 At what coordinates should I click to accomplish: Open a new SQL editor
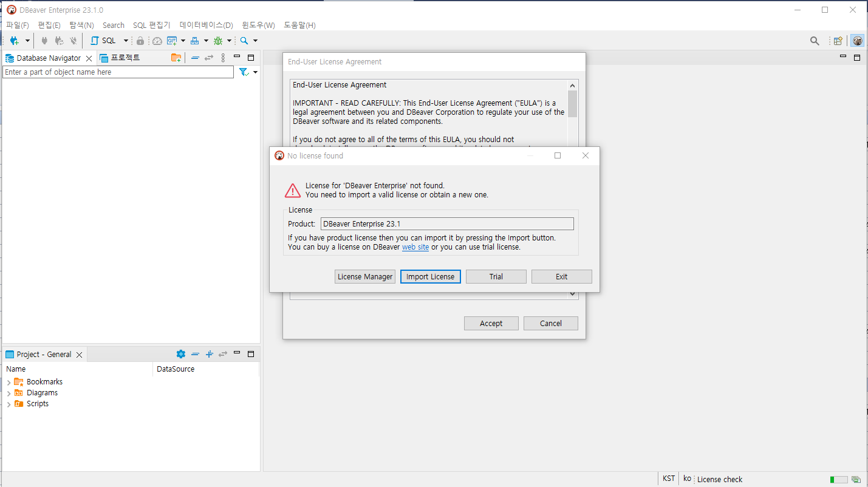(103, 41)
